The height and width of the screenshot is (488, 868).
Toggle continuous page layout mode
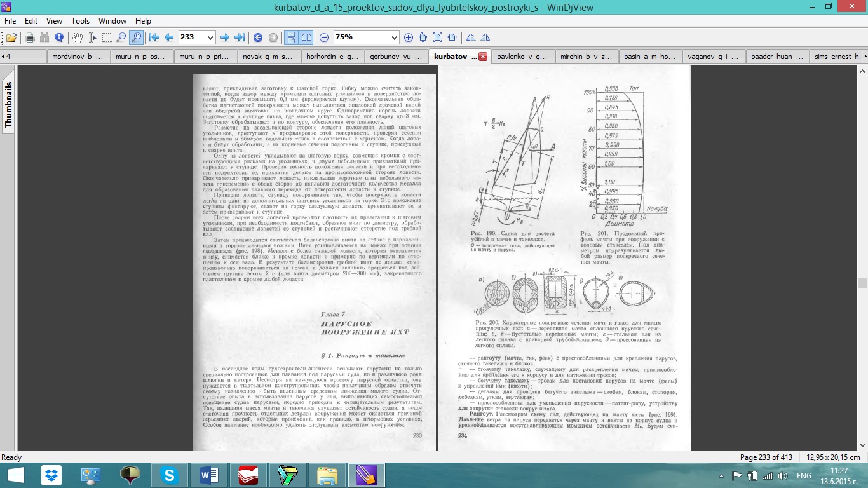291,37
